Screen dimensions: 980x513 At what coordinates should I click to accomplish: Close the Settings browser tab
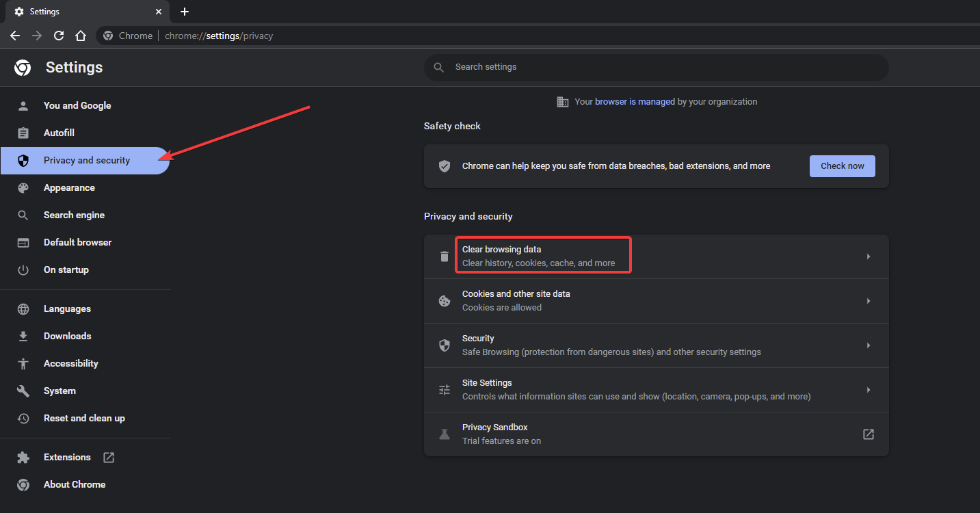click(158, 12)
